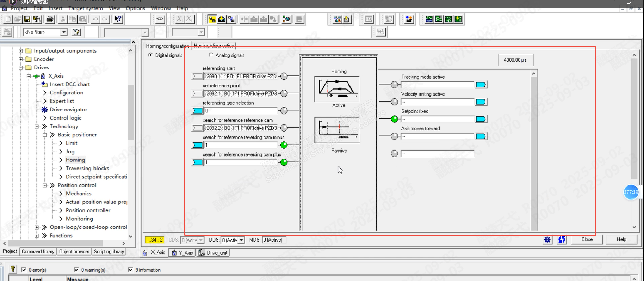644x281 pixels.
Task: Click the question mark icon in message pane
Action: (x=13, y=269)
